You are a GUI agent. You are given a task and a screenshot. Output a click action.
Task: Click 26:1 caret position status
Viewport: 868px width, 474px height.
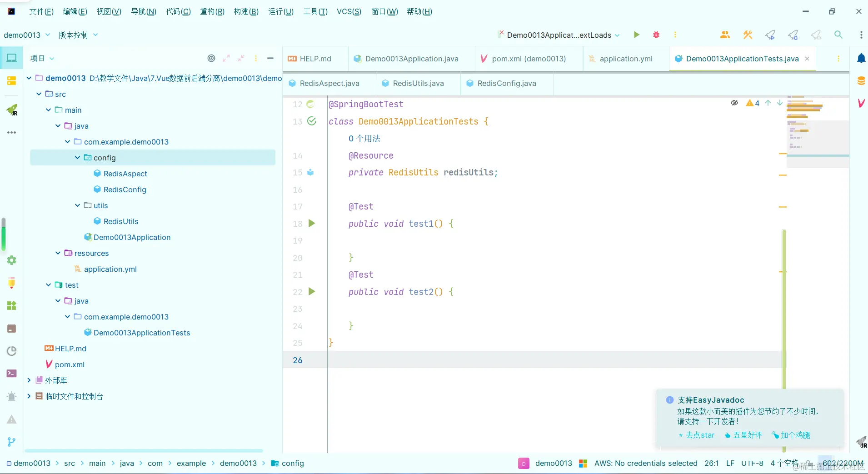tap(712, 463)
